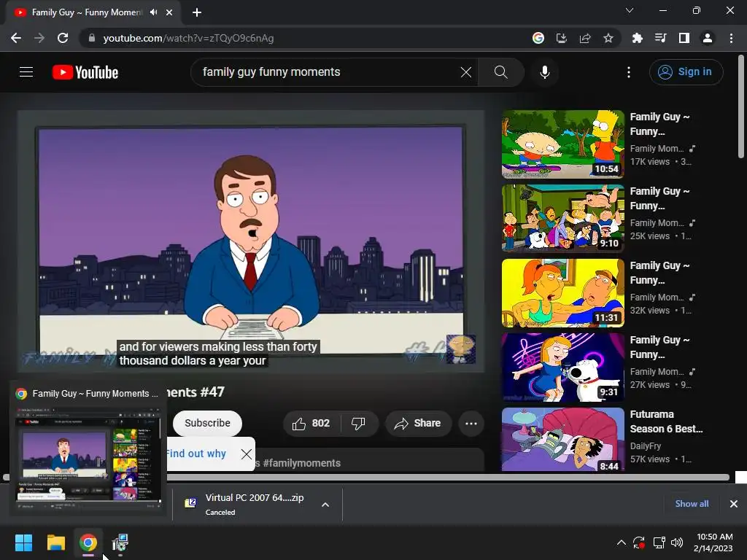This screenshot has width=747, height=560.
Task: Close the Family Guy browser tab
Action: tap(169, 12)
